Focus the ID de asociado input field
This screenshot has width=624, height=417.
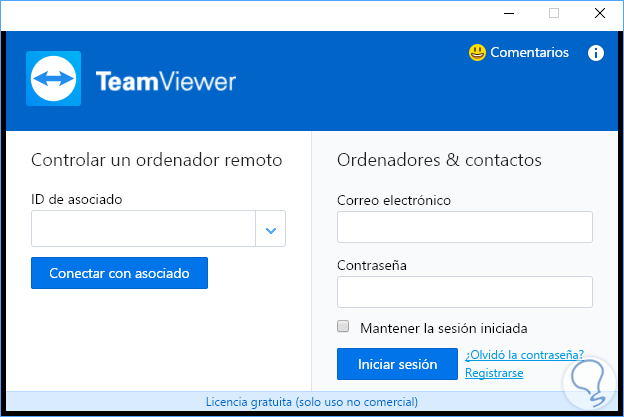[x=143, y=229]
